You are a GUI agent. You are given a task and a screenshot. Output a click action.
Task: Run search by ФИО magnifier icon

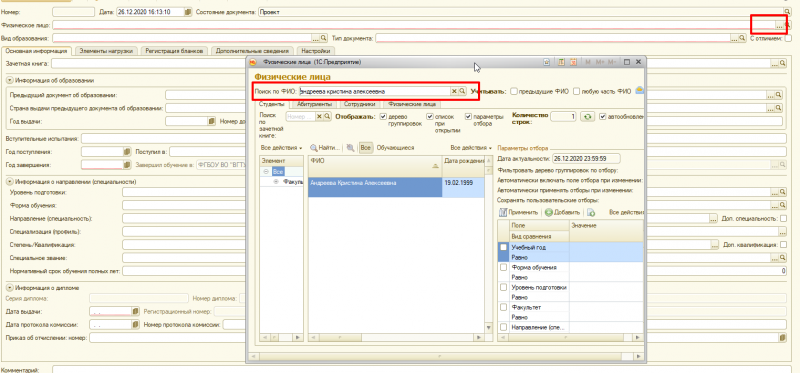(461, 91)
